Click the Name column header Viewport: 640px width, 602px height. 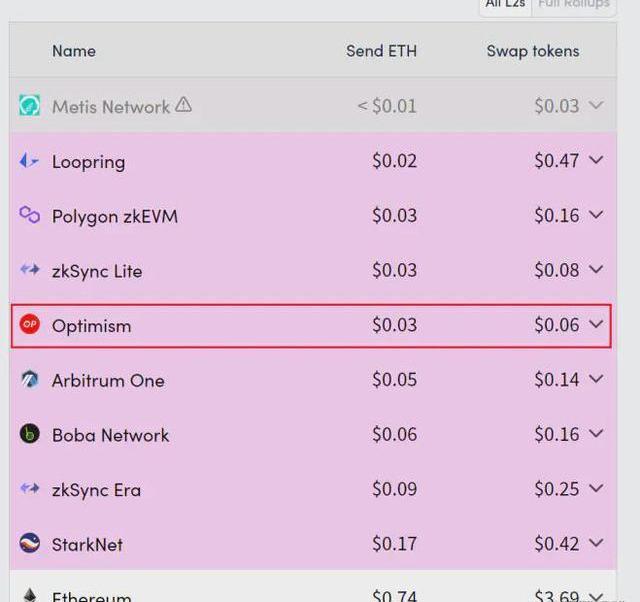pyautogui.click(x=74, y=51)
